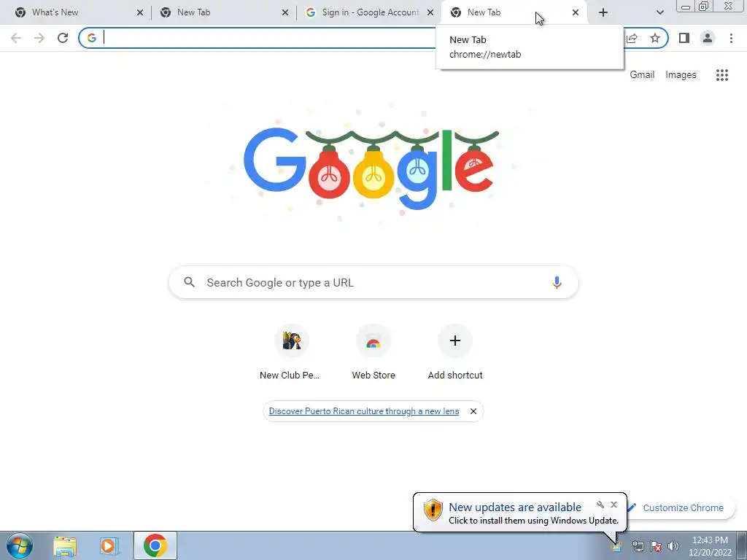Open the Windows Start menu
This screenshot has width=747, height=560.
[x=19, y=545]
